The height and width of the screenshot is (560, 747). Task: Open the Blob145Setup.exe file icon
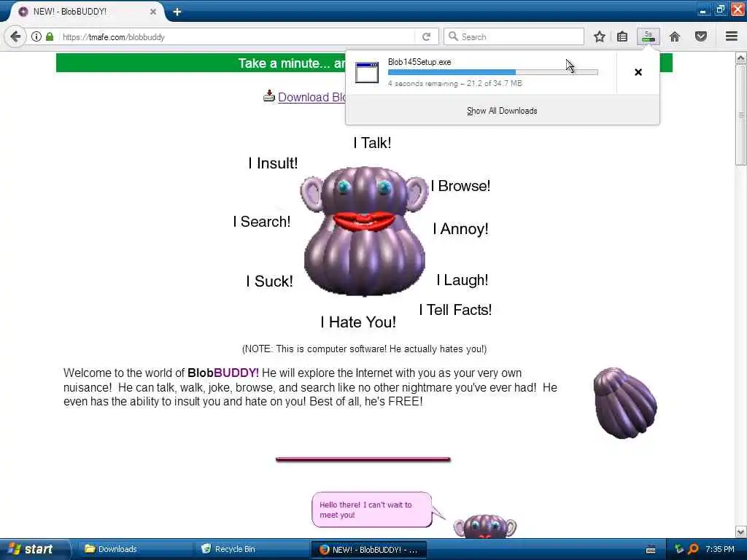[x=367, y=72]
